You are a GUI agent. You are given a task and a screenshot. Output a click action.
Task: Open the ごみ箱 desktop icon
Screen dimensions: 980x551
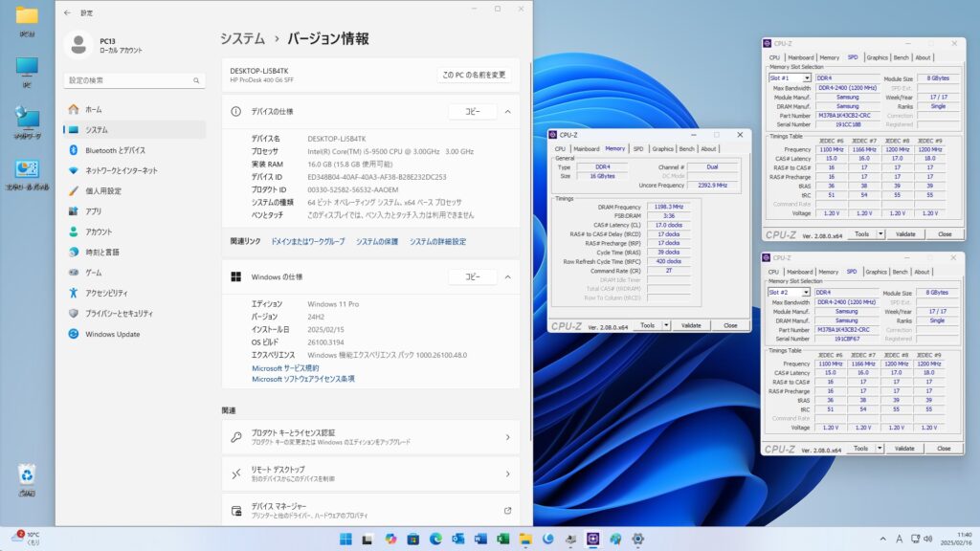[27, 475]
